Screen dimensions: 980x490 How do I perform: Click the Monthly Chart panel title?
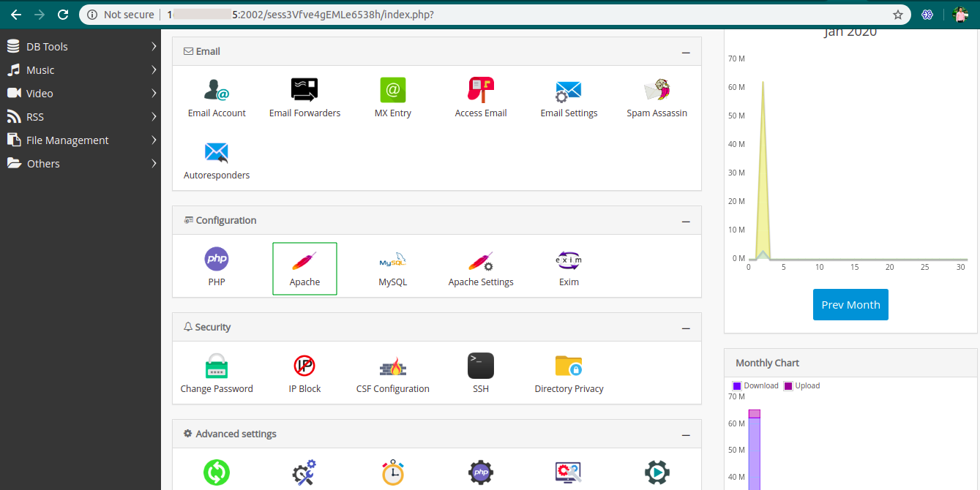(x=767, y=363)
